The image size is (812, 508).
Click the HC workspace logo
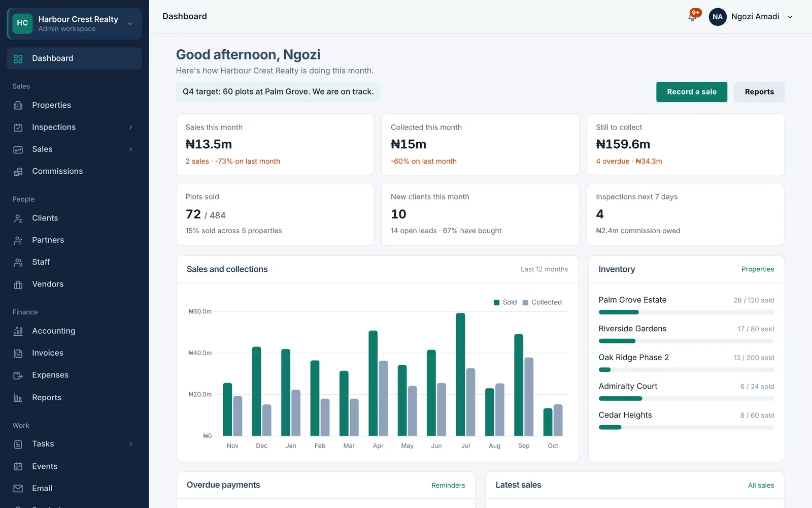click(22, 23)
